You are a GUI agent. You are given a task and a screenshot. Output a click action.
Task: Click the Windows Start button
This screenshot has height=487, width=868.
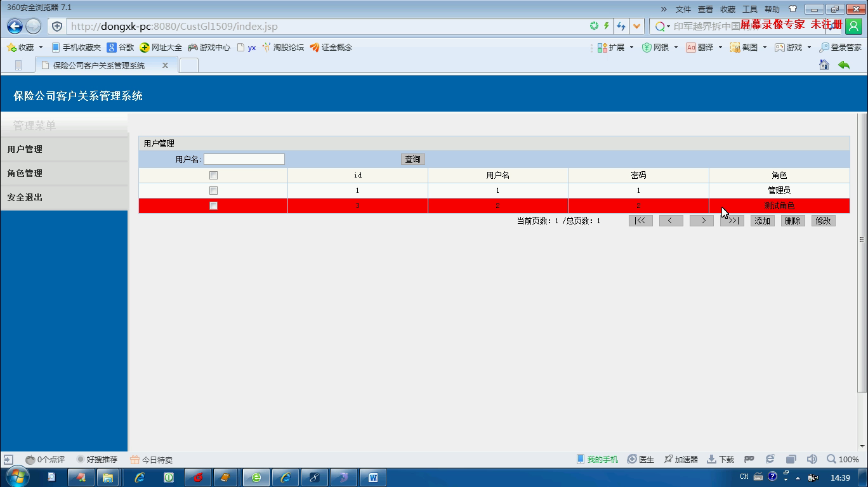click(17, 477)
